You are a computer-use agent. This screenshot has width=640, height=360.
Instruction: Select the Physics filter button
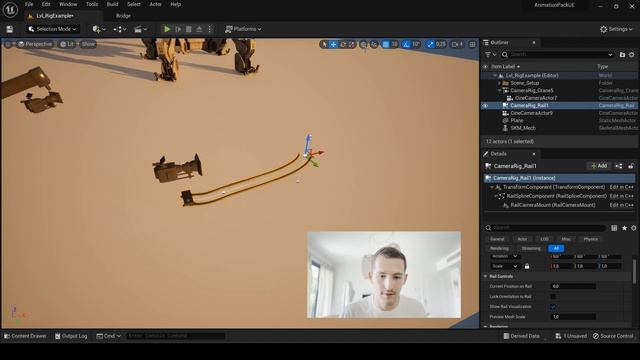click(590, 239)
